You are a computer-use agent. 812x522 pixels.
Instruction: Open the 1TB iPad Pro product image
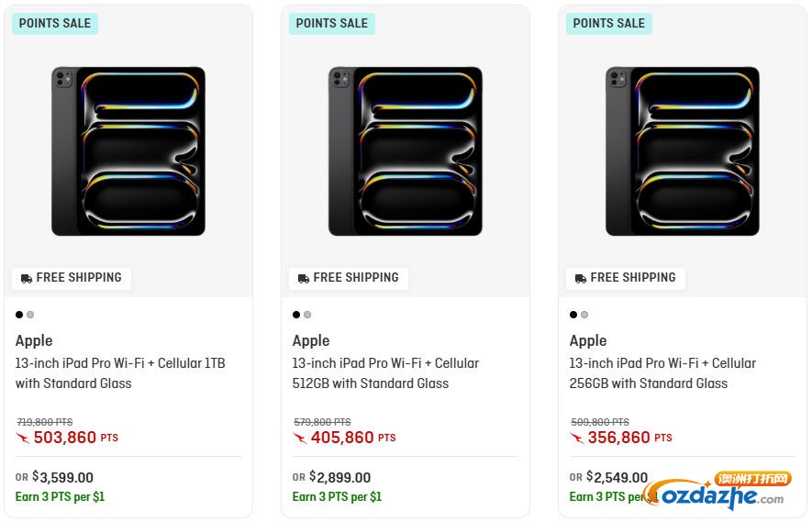pyautogui.click(x=128, y=151)
